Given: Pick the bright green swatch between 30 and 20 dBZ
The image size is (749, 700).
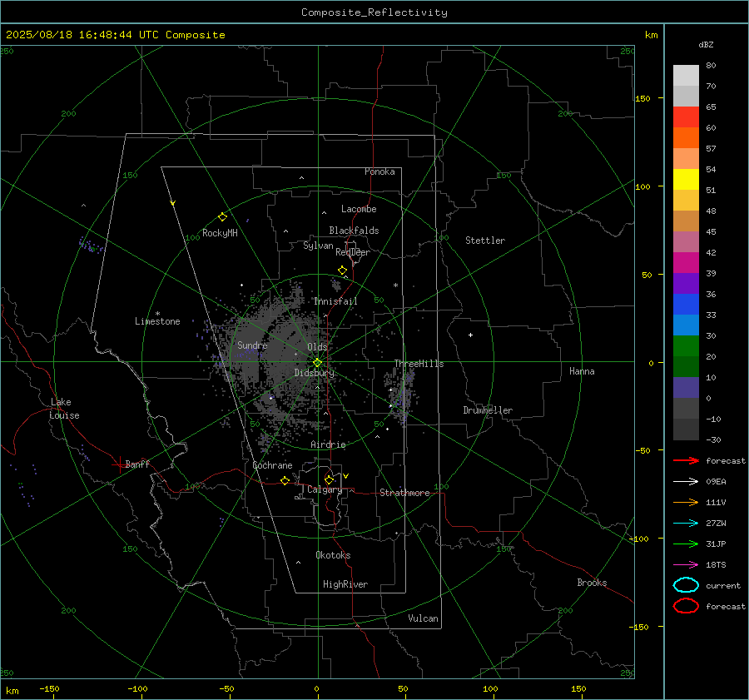Looking at the screenshot, I should point(686,346).
